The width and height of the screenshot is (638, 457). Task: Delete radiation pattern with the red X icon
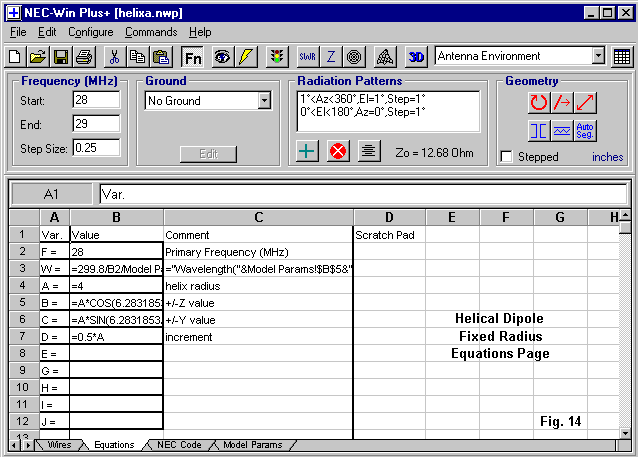click(x=338, y=151)
